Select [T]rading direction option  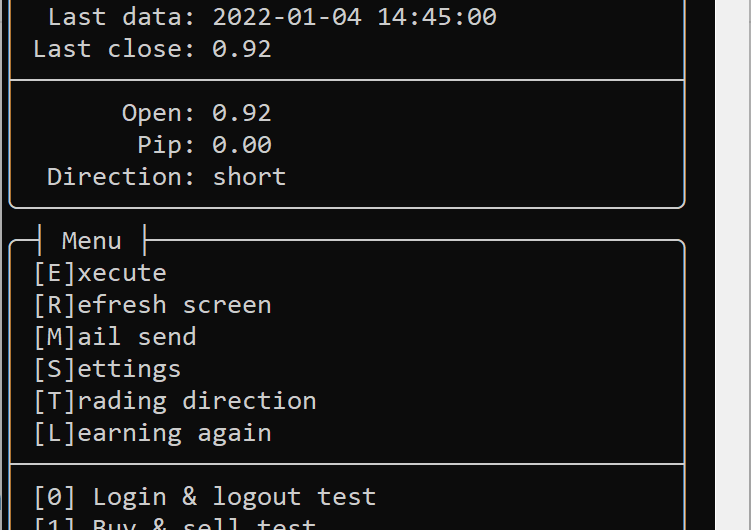(x=175, y=401)
